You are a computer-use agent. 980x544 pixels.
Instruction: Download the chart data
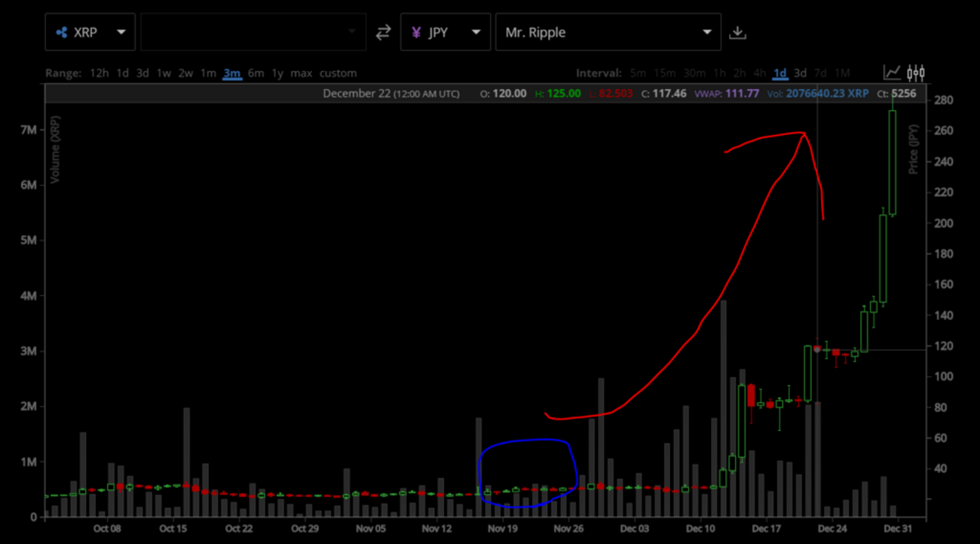pos(738,32)
